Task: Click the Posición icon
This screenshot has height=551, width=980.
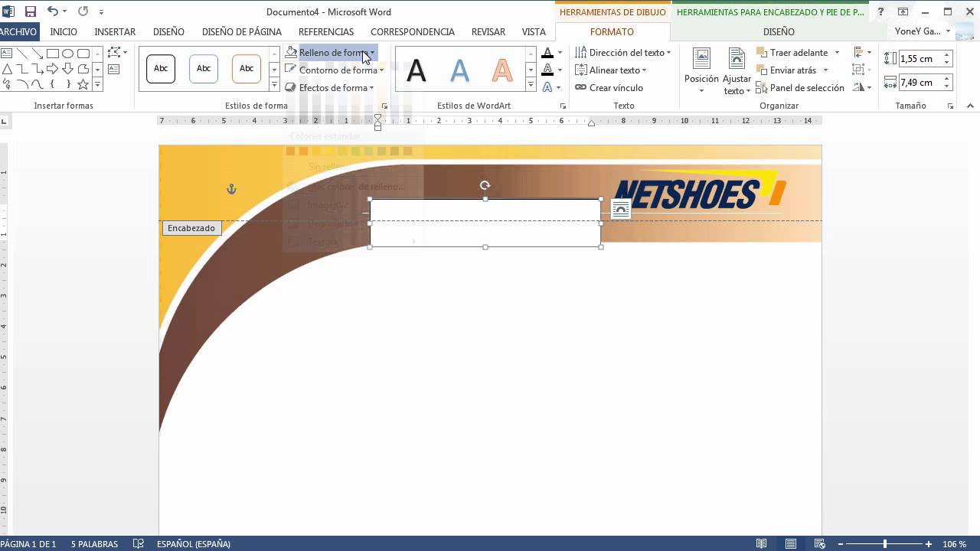Action: [x=701, y=58]
